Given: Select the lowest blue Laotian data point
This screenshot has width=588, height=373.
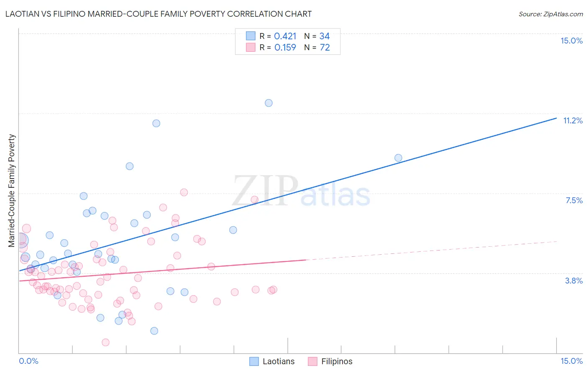Looking at the screenshot, I should pos(154,331).
